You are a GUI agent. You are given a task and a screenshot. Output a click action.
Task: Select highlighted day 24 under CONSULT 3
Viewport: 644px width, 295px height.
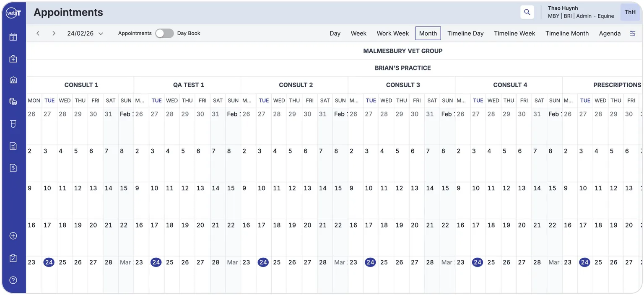point(370,262)
